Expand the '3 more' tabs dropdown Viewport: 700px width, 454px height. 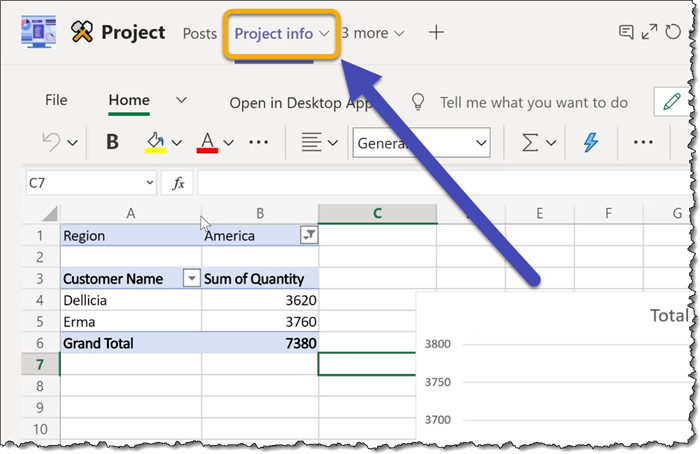click(373, 33)
